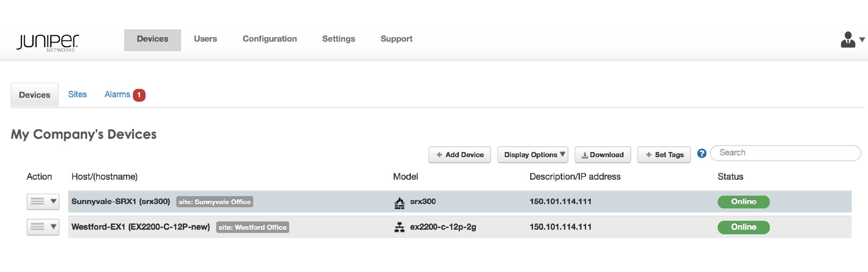
Task: Open the Devices top navigation menu
Action: (153, 40)
